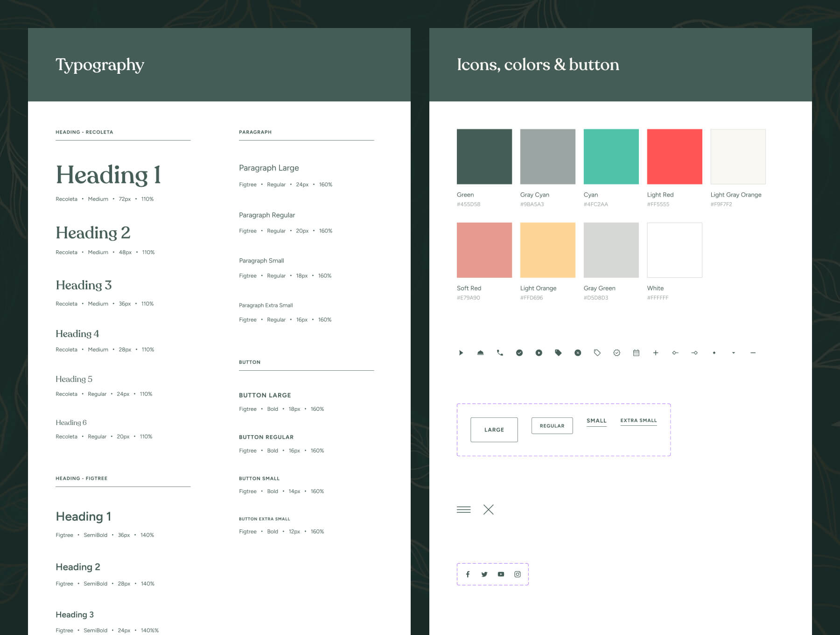Click the EXTRA SMALL underlined link

[x=638, y=421]
